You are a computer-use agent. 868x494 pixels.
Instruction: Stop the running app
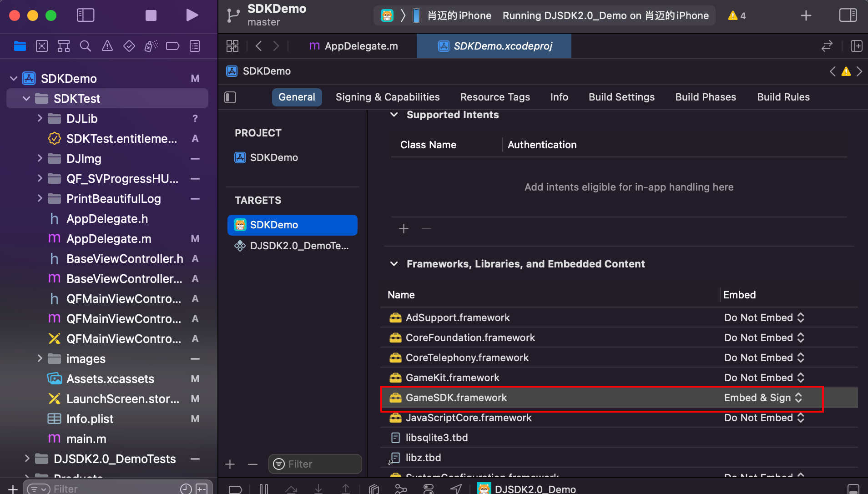(x=151, y=15)
